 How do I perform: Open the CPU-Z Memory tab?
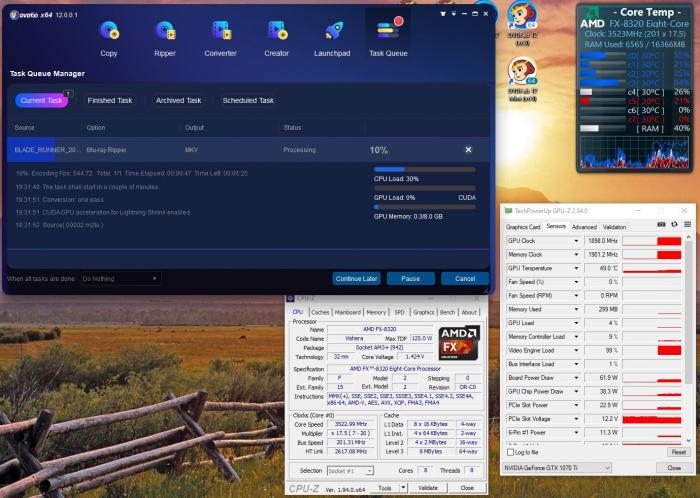376,312
